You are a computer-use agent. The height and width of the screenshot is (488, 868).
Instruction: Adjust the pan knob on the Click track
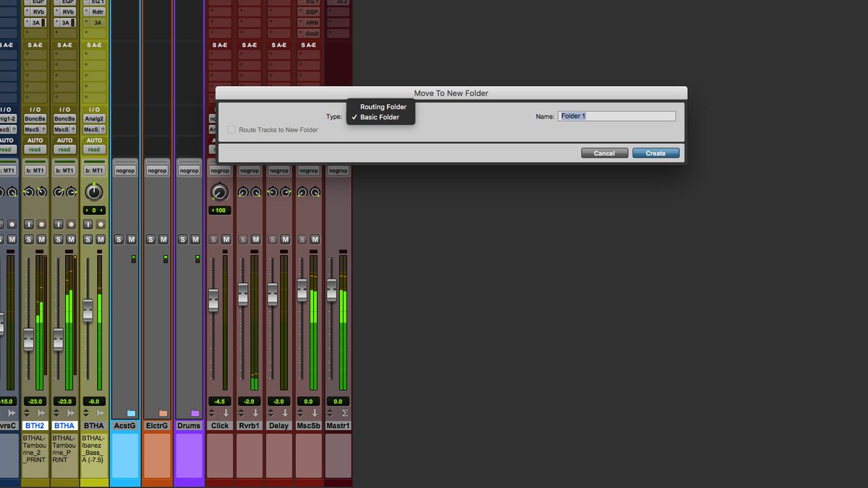(219, 192)
